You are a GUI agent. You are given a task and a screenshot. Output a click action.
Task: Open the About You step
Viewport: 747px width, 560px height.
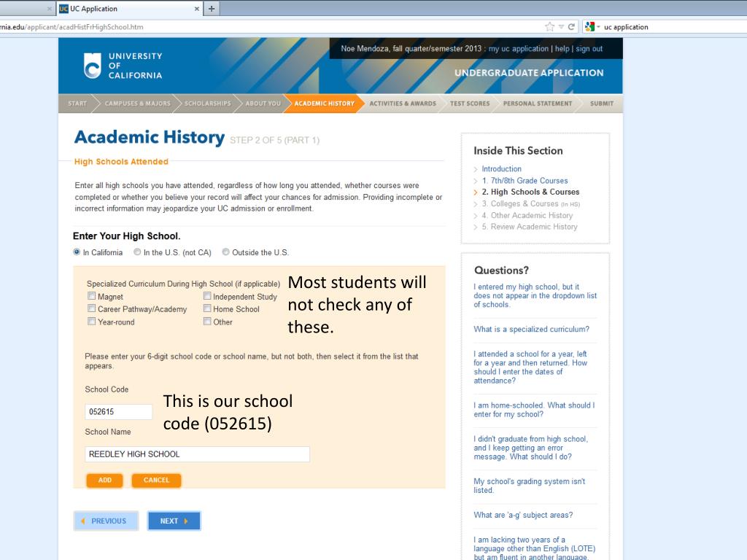pos(263,104)
